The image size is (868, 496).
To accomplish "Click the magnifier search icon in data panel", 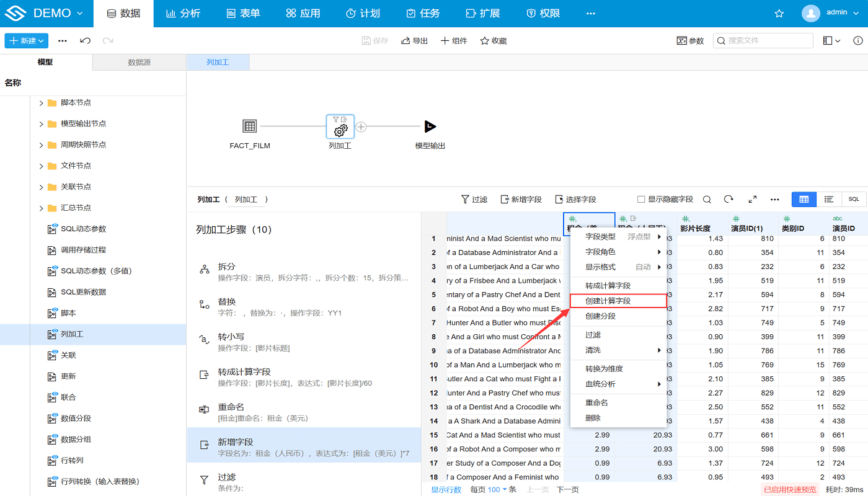I will (x=707, y=199).
